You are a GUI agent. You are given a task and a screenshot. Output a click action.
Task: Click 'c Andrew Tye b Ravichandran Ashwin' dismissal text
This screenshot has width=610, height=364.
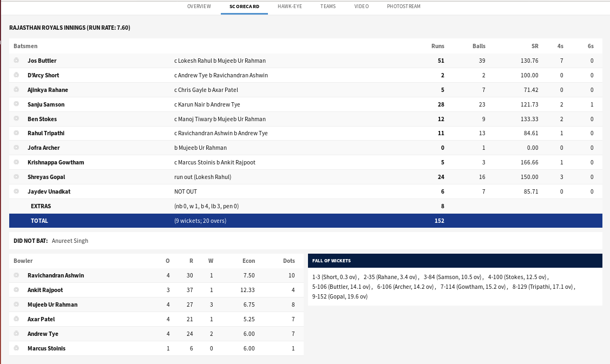221,75
